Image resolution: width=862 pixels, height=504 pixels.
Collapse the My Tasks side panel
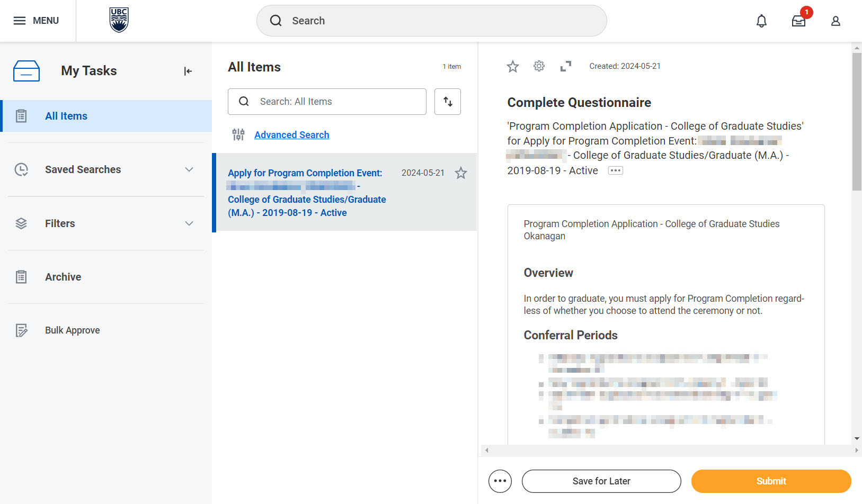tap(188, 71)
